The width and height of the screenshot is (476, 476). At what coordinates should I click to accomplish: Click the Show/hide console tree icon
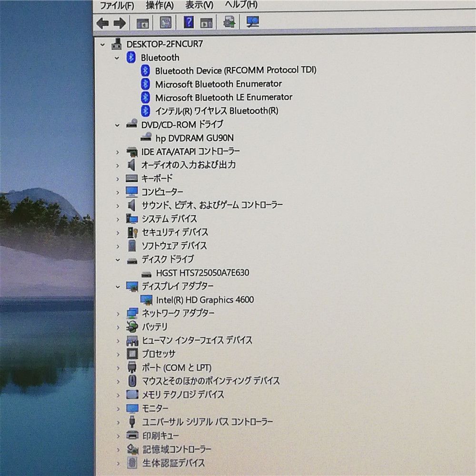point(143,23)
